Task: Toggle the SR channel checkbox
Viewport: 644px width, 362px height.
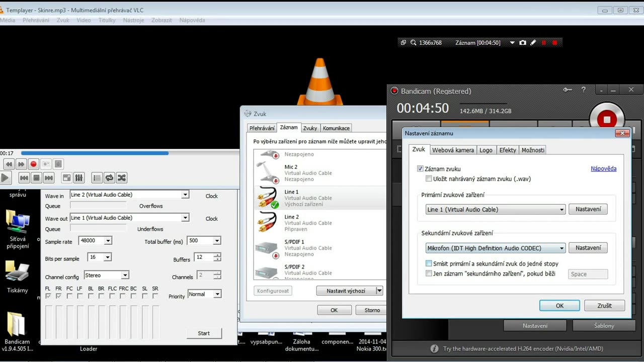Action: click(155, 296)
